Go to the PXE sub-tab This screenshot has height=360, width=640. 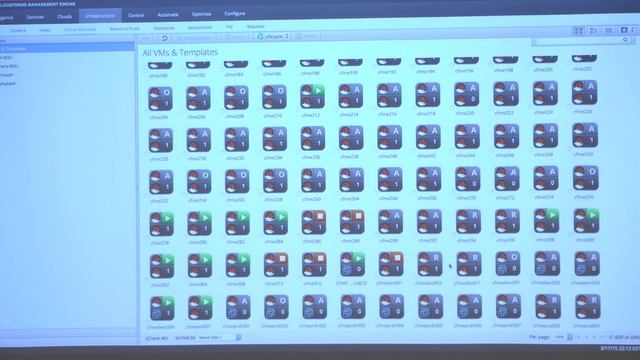[229, 27]
